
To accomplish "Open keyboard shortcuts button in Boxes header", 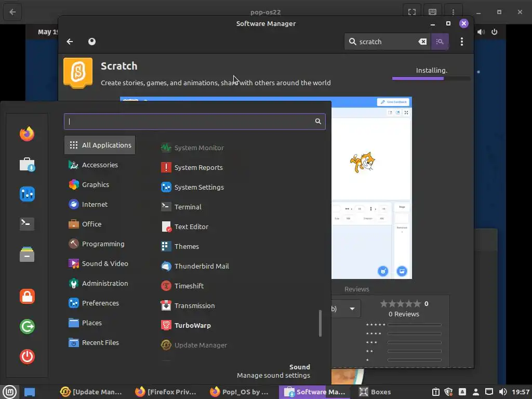I will click(432, 12).
